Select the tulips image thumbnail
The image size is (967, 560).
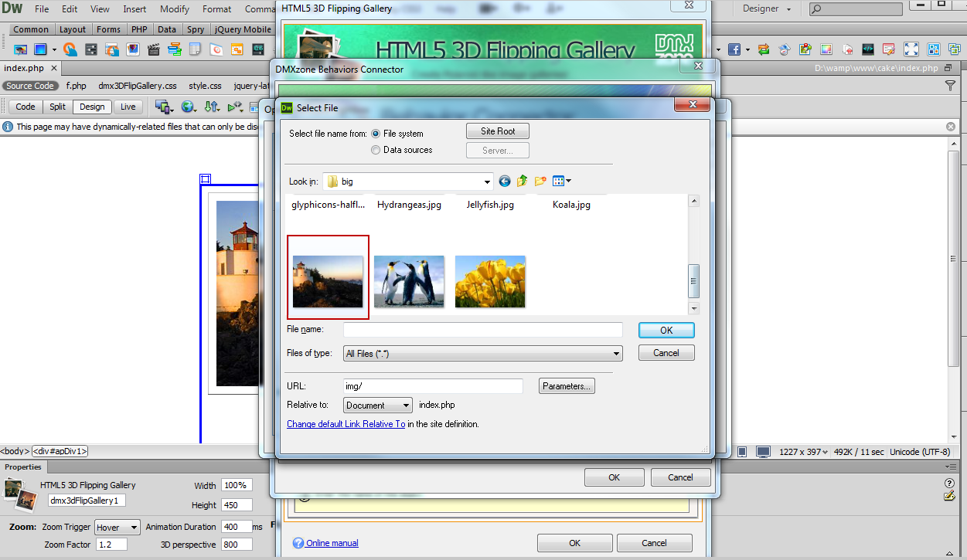coord(490,282)
